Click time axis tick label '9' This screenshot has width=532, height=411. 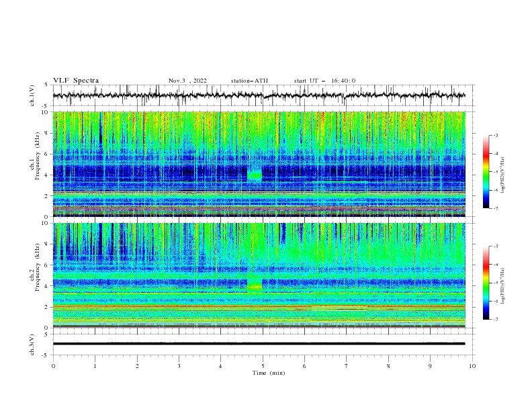(x=430, y=366)
